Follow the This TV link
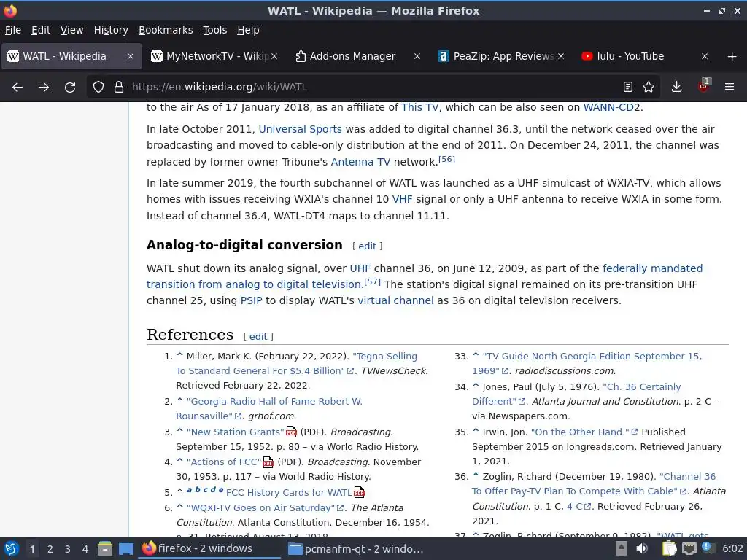This screenshot has height=560, width=747. coord(419,107)
